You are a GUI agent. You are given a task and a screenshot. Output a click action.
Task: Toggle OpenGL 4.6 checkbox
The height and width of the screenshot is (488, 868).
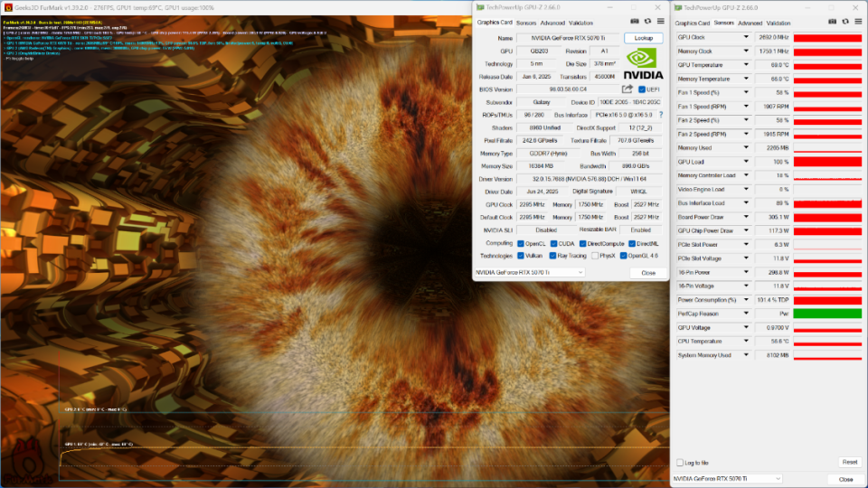coord(623,256)
